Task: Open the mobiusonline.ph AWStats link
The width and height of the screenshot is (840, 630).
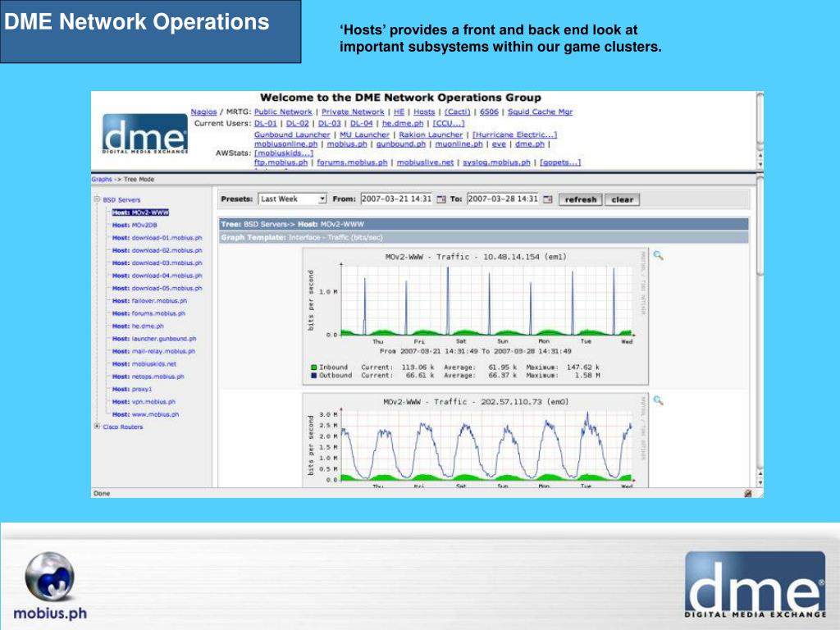Action: pyautogui.click(x=285, y=144)
